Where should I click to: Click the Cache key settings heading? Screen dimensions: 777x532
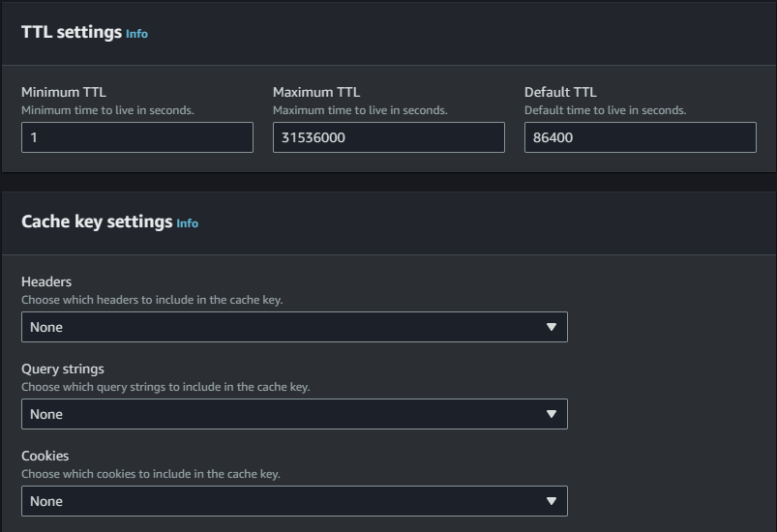(97, 222)
